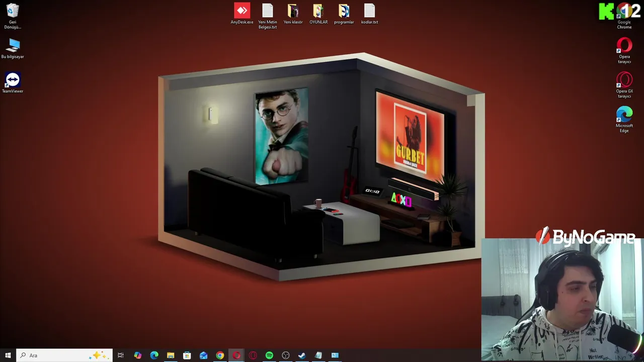644x362 pixels.
Task: Select the Bu bilgisayar desktop icon
Action: click(x=13, y=48)
